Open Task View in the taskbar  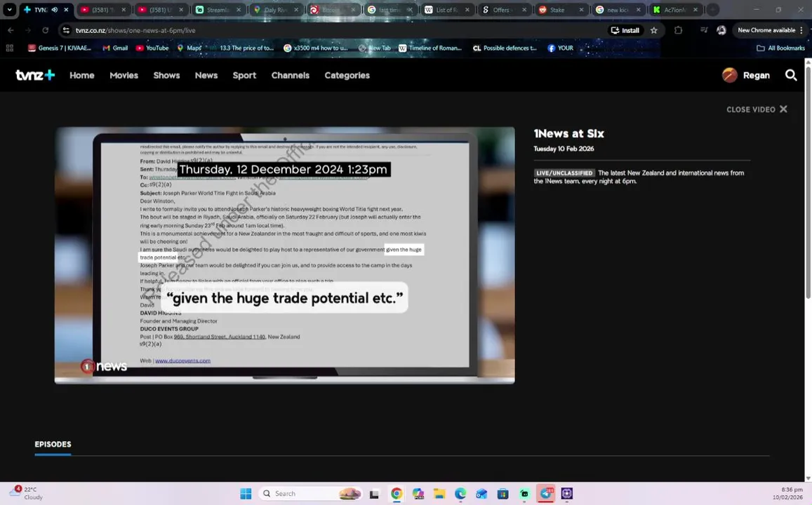pyautogui.click(x=374, y=494)
